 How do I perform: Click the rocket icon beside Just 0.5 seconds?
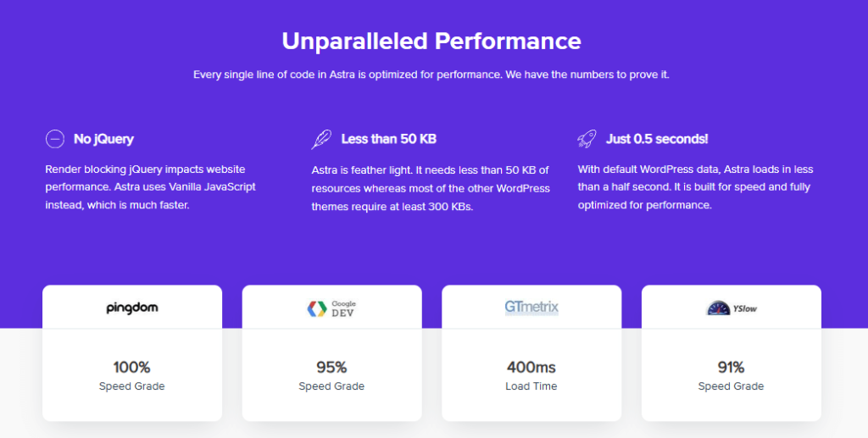(x=587, y=139)
